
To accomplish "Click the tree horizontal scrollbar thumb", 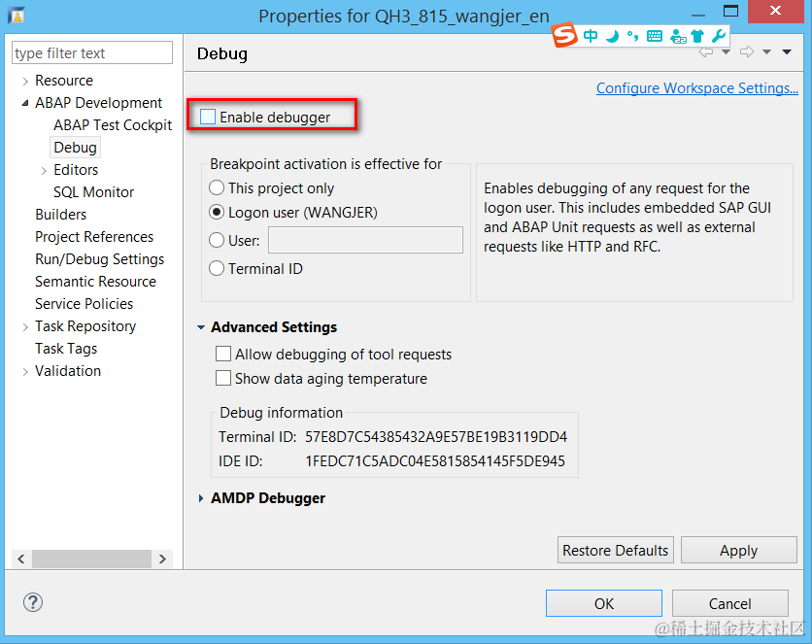I will pyautogui.click(x=91, y=559).
